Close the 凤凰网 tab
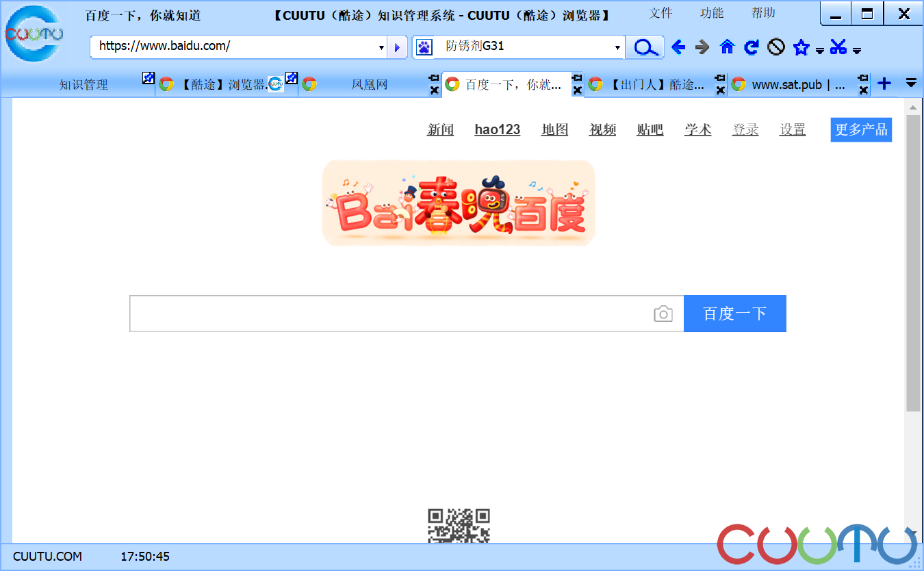This screenshot has height=571, width=924. pyautogui.click(x=434, y=90)
